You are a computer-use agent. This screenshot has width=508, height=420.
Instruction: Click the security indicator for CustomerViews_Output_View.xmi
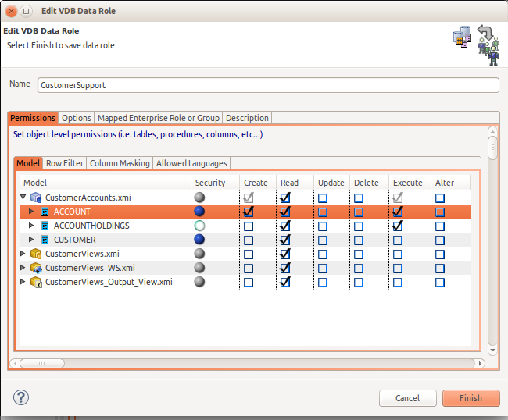(199, 282)
